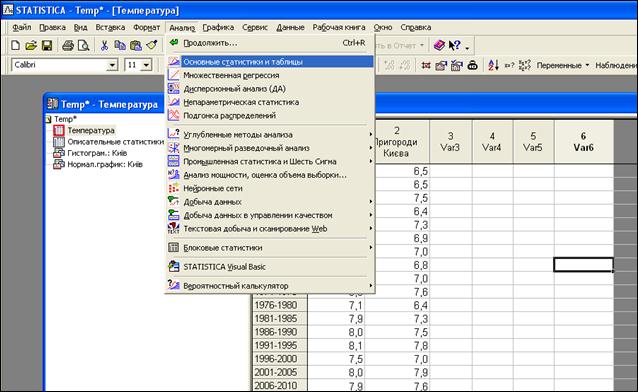This screenshot has height=392, width=638.
Task: Open print preview icon
Action: tap(83, 45)
